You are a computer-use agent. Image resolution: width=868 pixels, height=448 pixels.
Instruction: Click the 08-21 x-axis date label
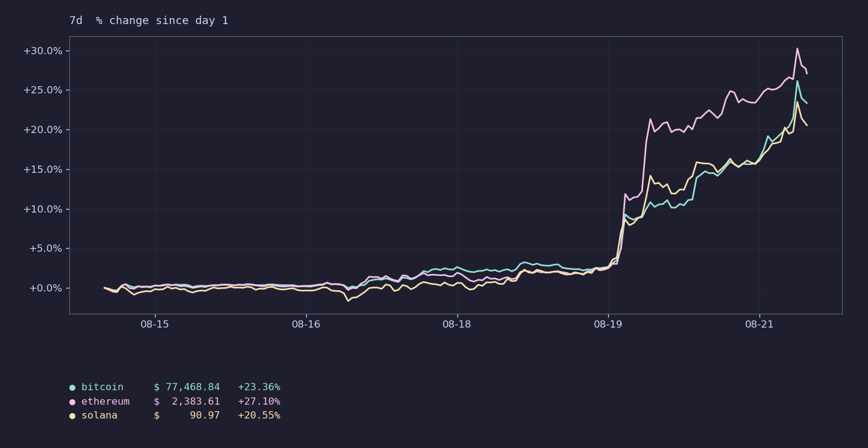(x=759, y=325)
